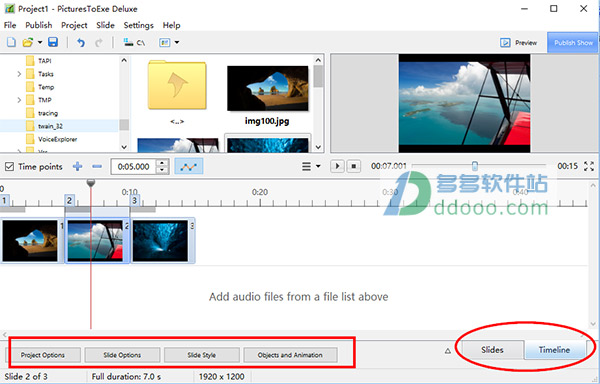Click the Full duration: 7.0 s status
The height and width of the screenshot is (384, 600).
coord(126,377)
